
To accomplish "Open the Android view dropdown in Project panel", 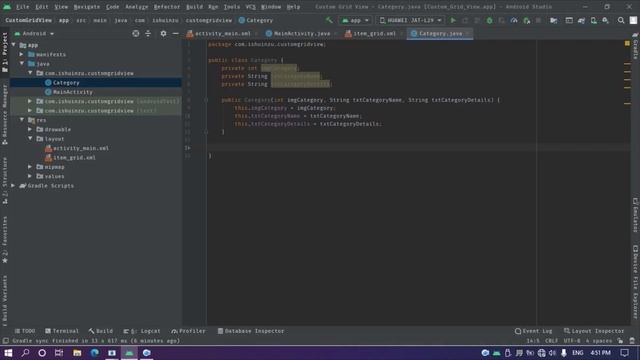I will 34,33.
